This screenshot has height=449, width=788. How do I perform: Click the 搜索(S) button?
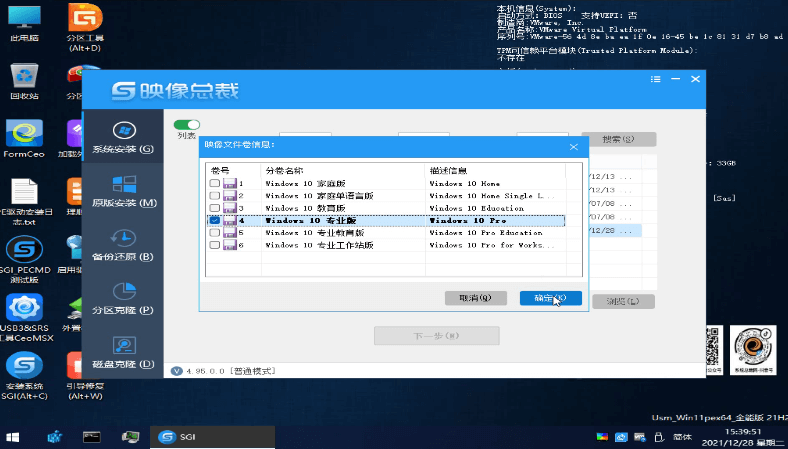[619, 139]
